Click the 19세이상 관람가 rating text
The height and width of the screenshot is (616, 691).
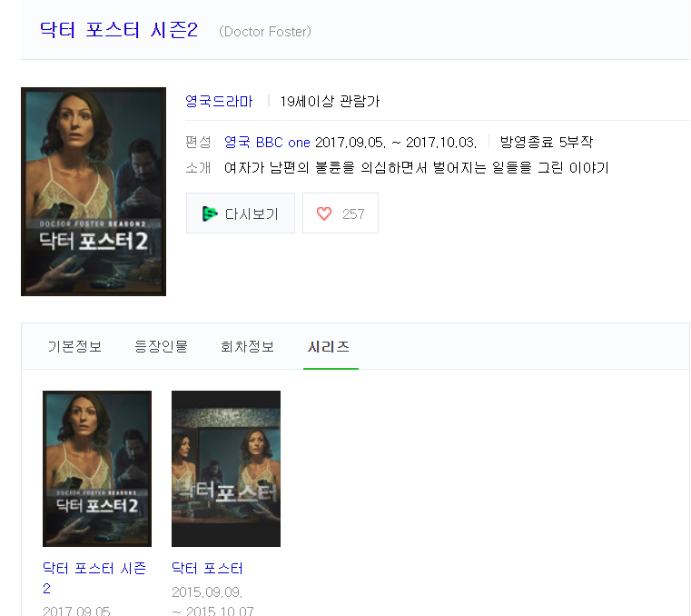(330, 102)
